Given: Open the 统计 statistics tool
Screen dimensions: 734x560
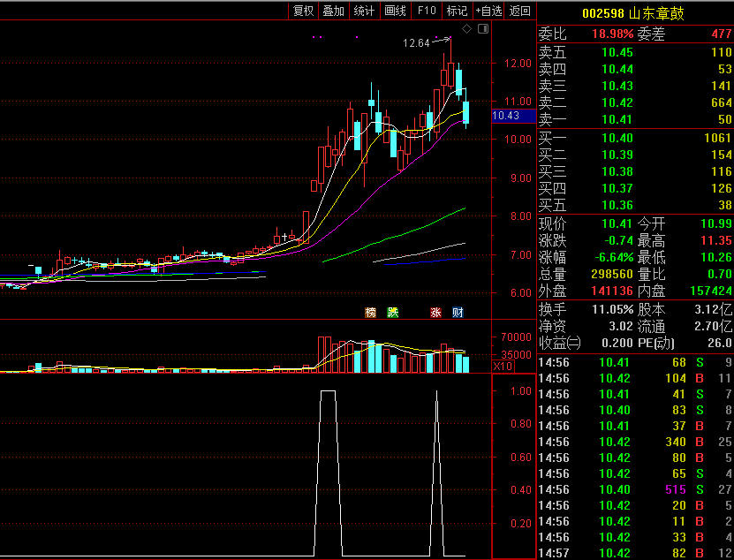Looking at the screenshot, I should 364,11.
